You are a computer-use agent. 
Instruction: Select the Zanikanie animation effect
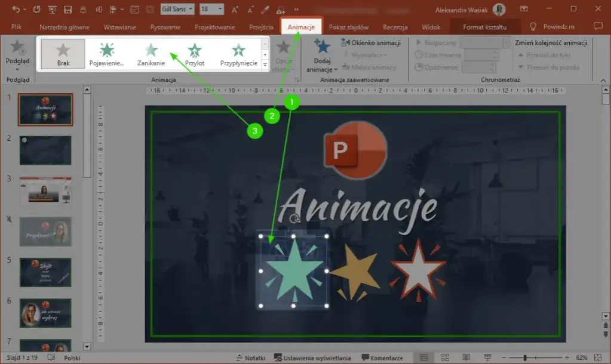click(x=153, y=54)
